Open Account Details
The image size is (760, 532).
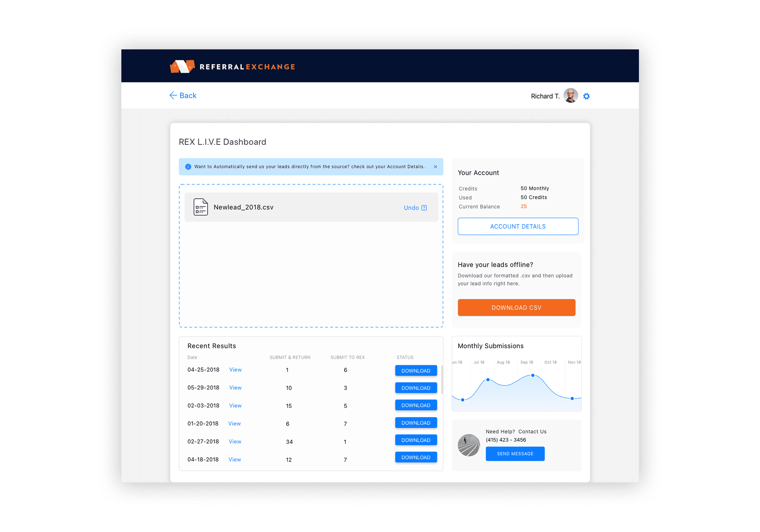pos(518,226)
